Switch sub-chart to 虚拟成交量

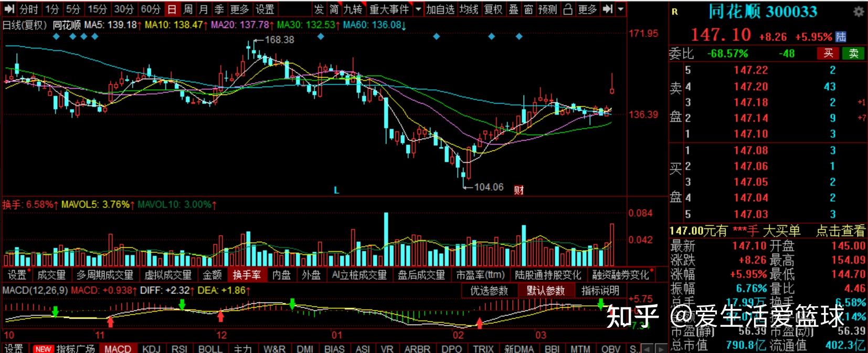pos(168,275)
